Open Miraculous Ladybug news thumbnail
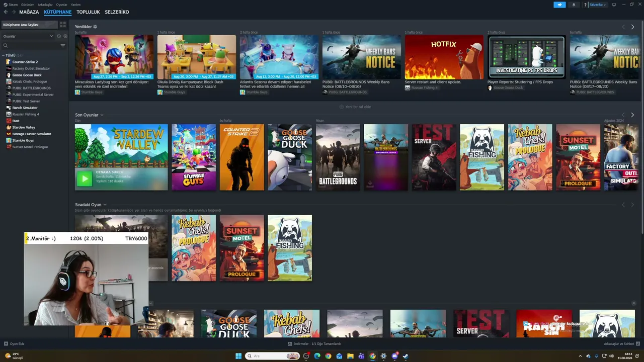The image size is (644, 362). point(114,57)
